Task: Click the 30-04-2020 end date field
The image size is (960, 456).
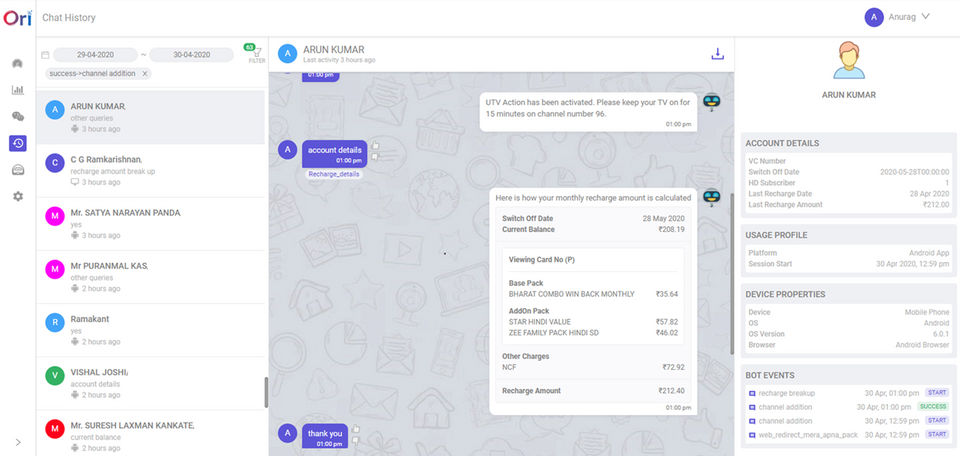Action: pyautogui.click(x=191, y=54)
